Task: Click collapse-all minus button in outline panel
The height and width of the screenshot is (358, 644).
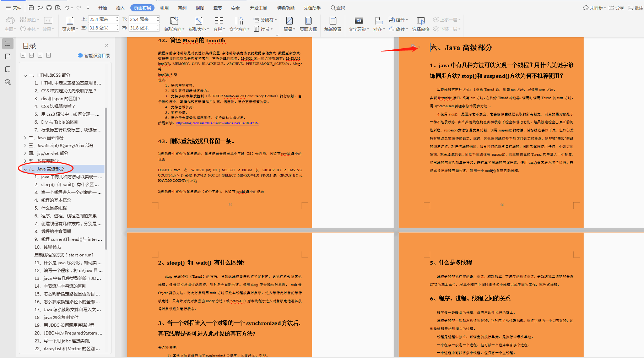Action: click(x=48, y=55)
